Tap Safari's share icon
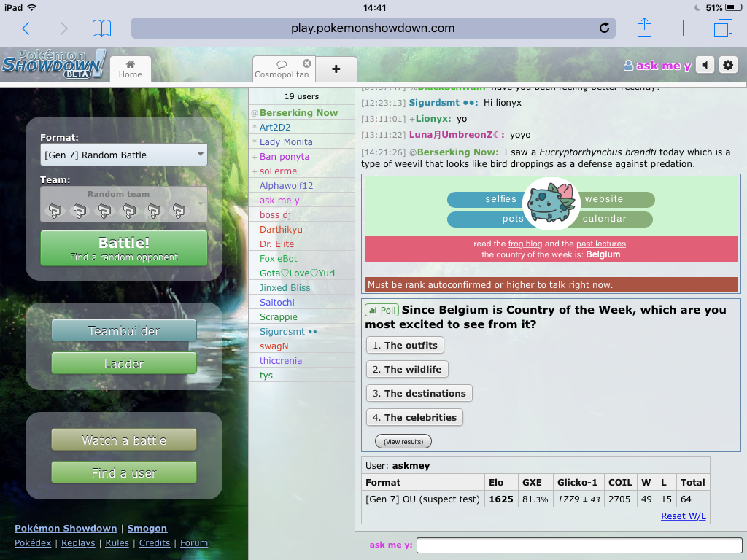The height and width of the screenshot is (560, 747). coord(644,28)
